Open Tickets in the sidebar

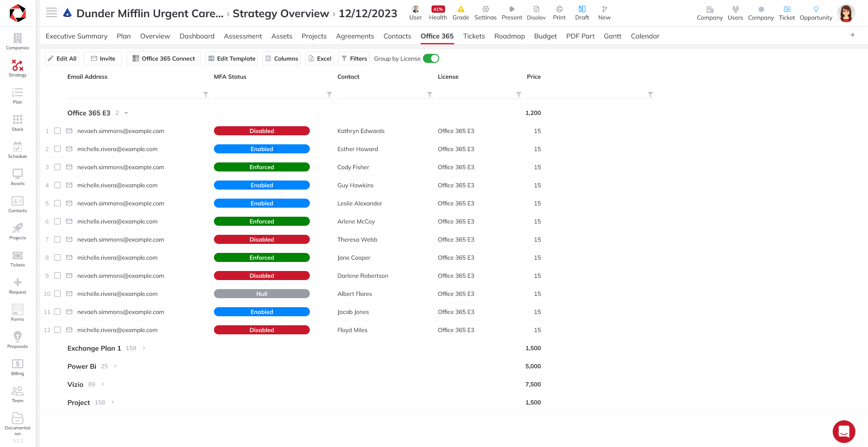click(18, 258)
